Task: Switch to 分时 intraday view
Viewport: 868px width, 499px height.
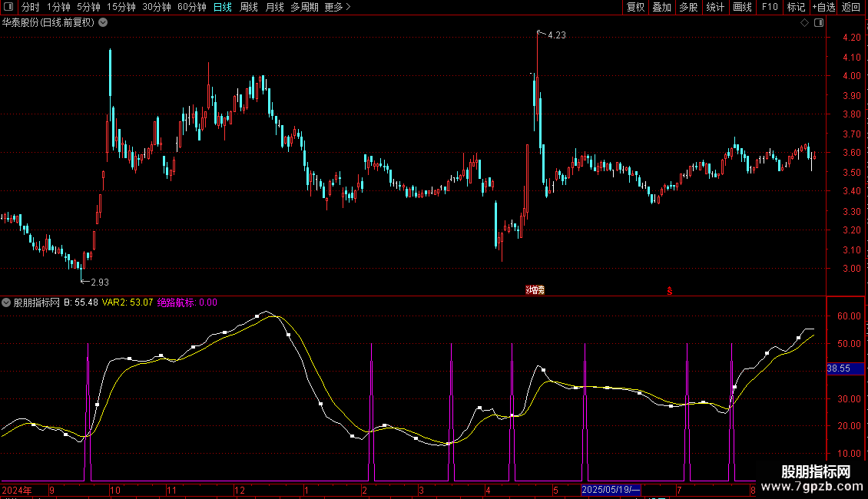Action: click(31, 7)
